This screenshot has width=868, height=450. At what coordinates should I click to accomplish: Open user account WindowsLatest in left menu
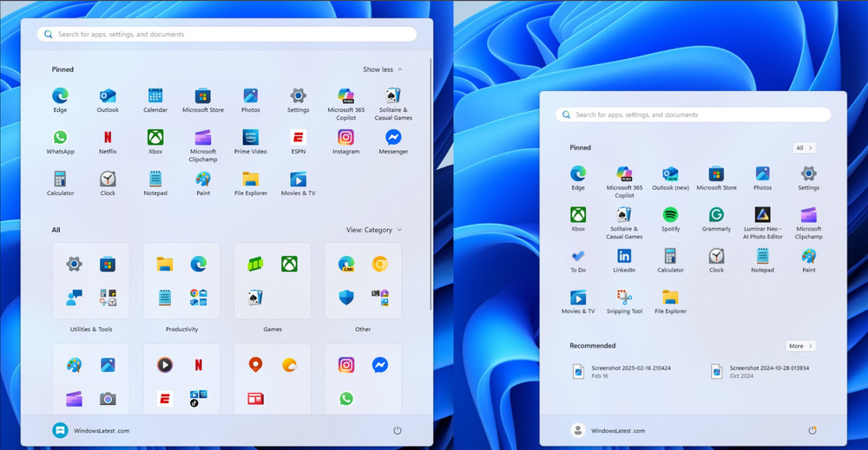[91, 431]
